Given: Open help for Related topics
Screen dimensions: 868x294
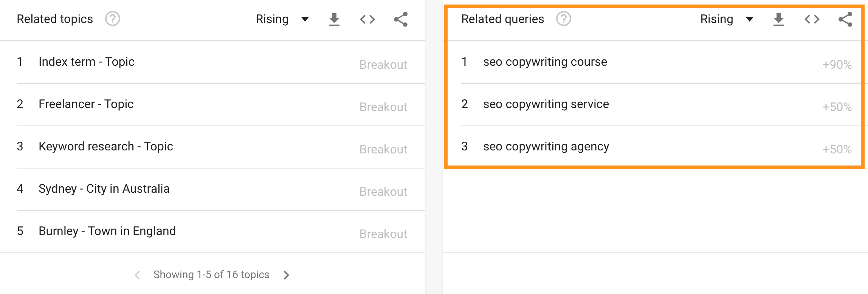Looking at the screenshot, I should [112, 19].
